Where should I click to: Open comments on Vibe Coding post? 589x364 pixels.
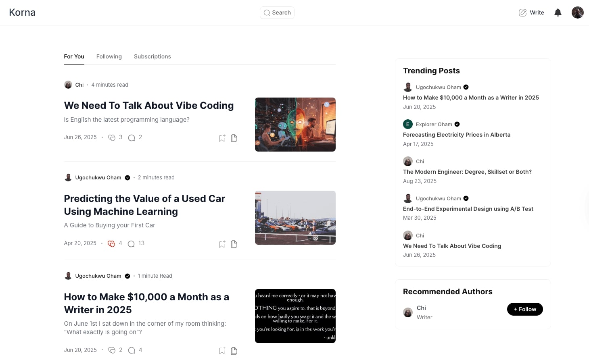132,137
